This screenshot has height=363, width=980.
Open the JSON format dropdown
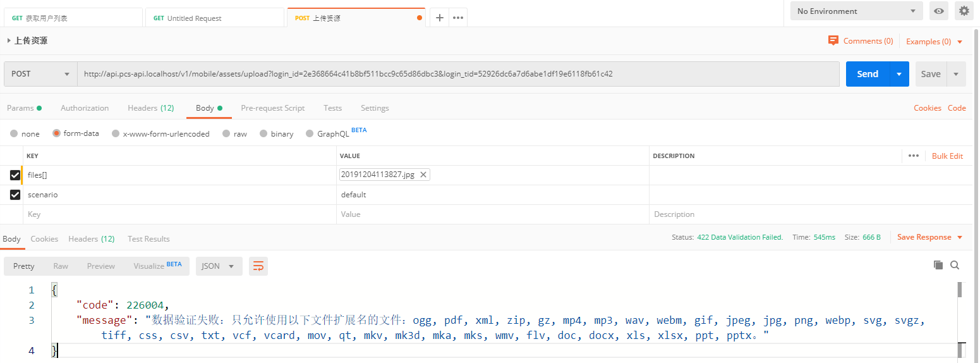tap(219, 266)
